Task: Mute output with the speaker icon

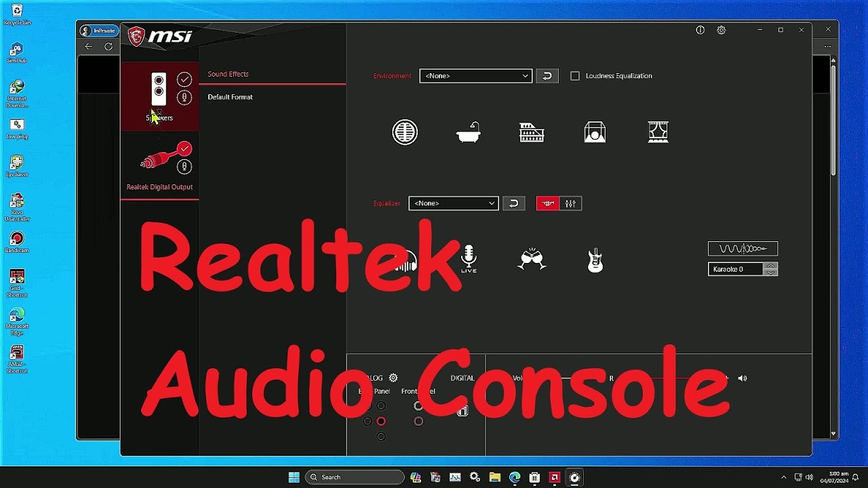Action: click(x=742, y=378)
